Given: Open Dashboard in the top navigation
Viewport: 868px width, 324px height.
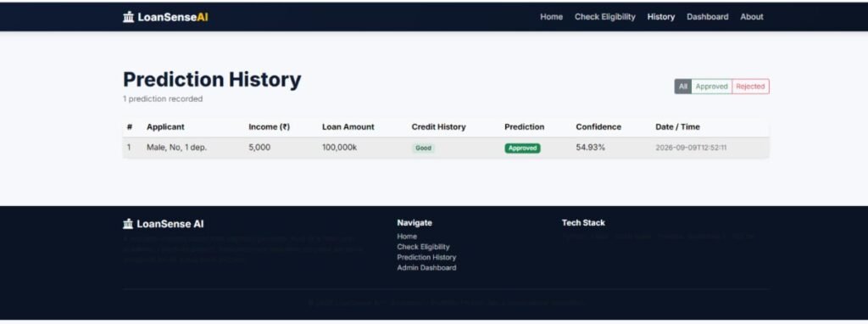Looking at the screenshot, I should click(708, 17).
